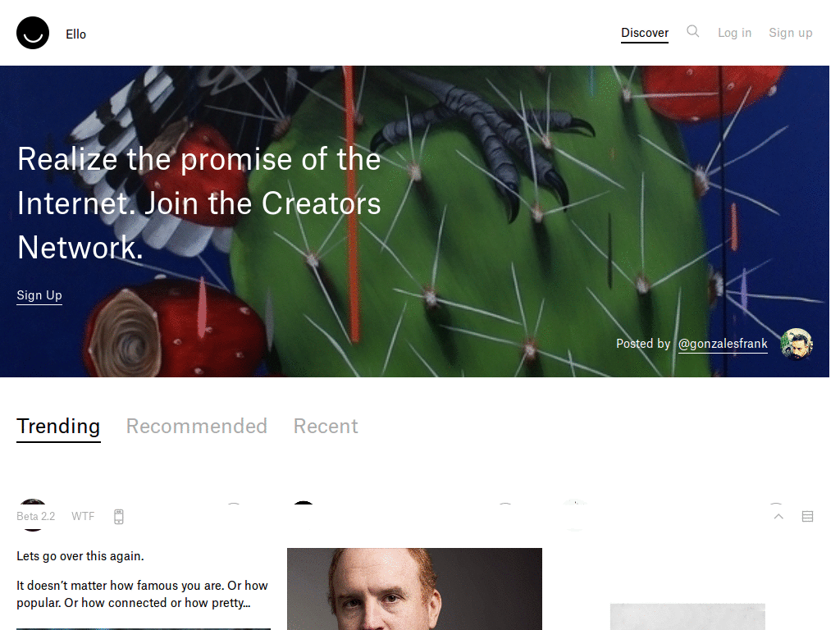
Task: Click the Ello smiley logo
Action: click(33, 33)
